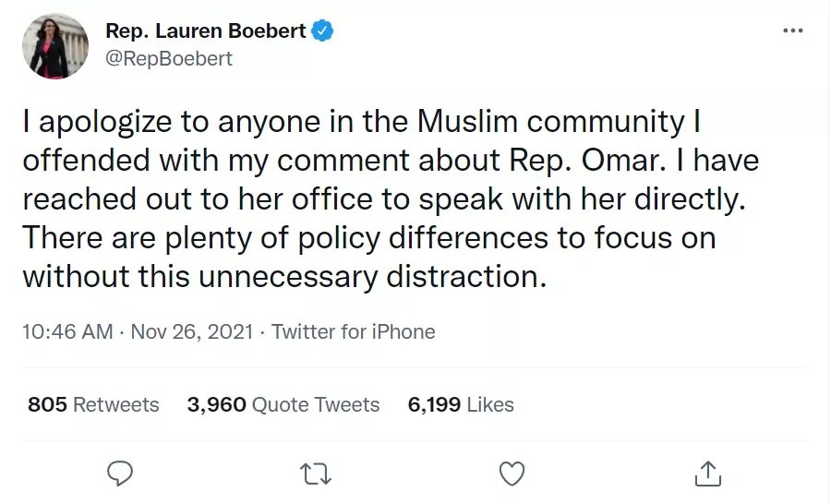Viewport: 831px width, 504px height.
Task: Open the three-dot more options menu
Action: (x=792, y=31)
